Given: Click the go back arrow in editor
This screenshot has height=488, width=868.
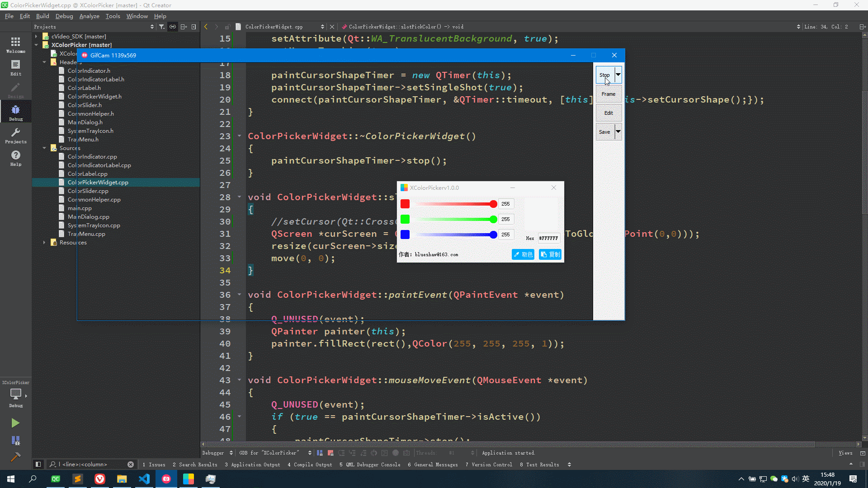Looking at the screenshot, I should [x=206, y=27].
